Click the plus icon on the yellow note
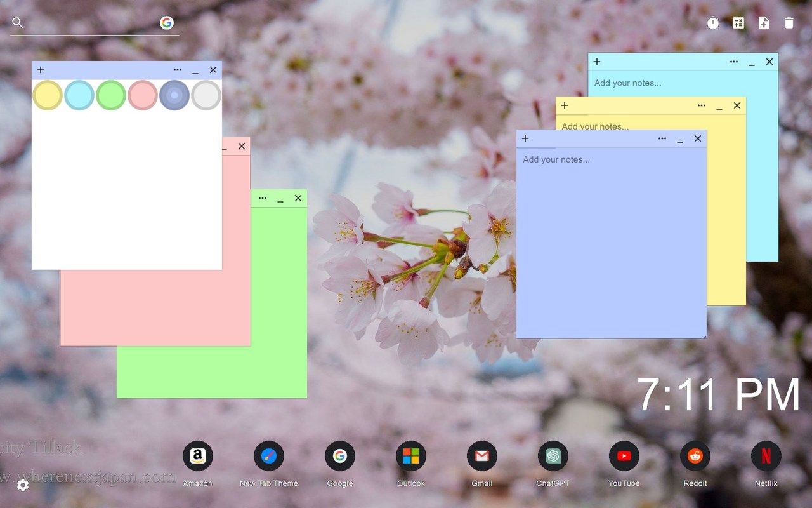812x508 pixels. (x=565, y=105)
